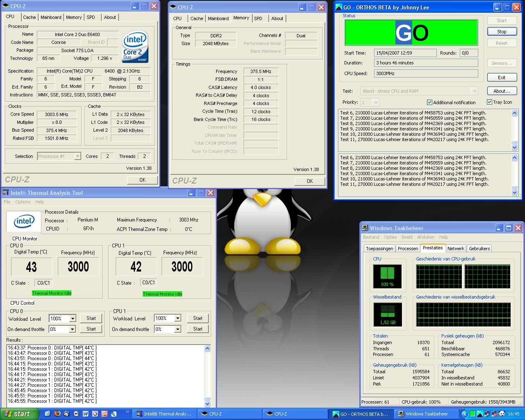Open CPU 1 On demand throttle dropdown

click(x=178, y=329)
